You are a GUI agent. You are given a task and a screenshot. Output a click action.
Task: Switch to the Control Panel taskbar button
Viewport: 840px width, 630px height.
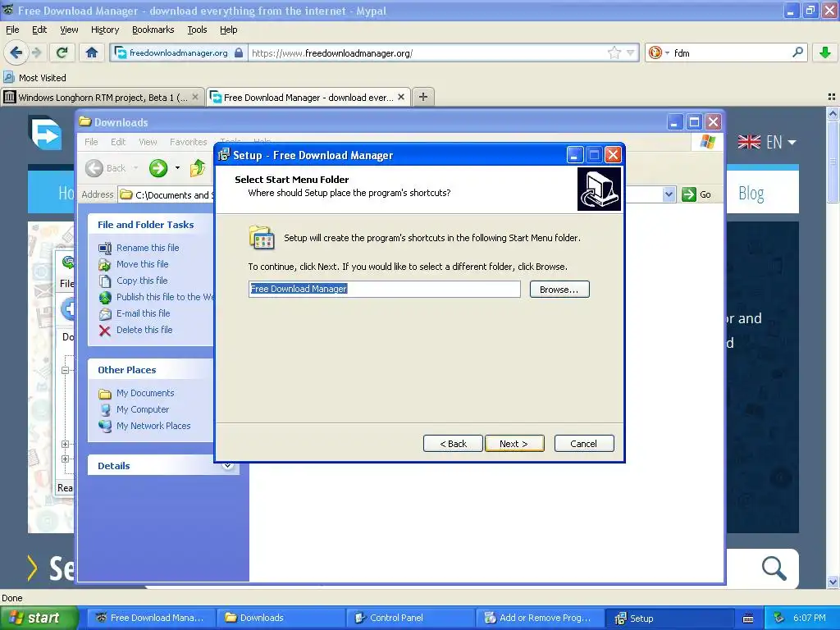(409, 618)
